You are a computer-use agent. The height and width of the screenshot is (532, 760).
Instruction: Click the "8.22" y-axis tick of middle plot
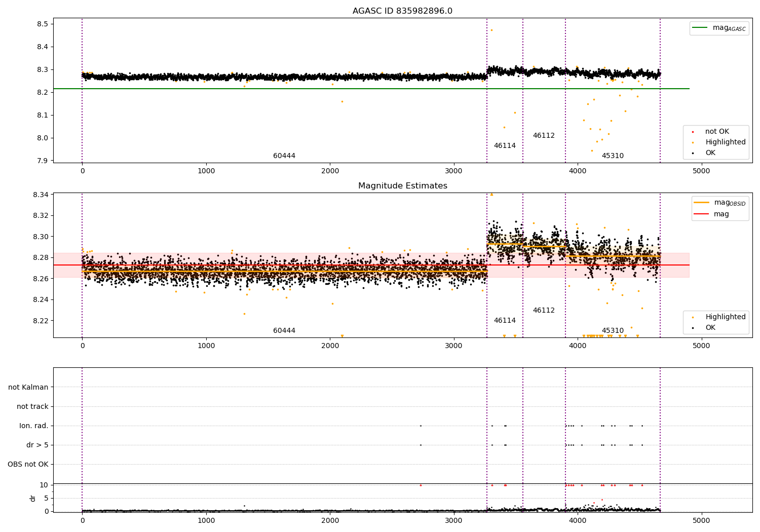[x=41, y=321]
